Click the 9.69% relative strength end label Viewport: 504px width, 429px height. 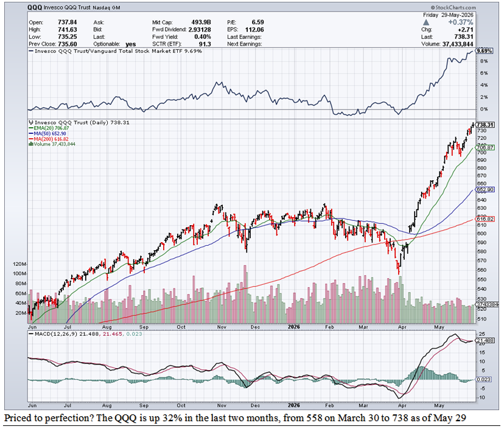(484, 51)
